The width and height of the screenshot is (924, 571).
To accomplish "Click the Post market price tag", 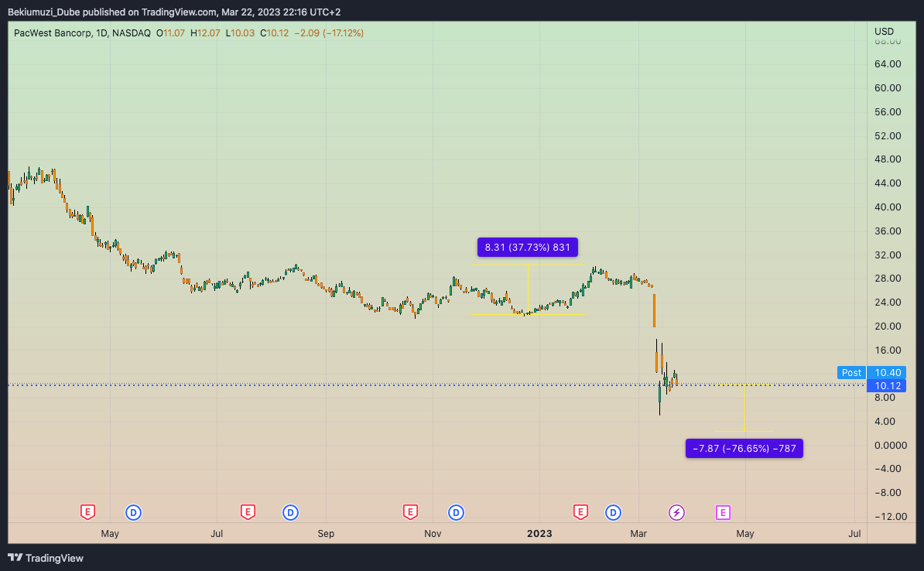I will [851, 372].
